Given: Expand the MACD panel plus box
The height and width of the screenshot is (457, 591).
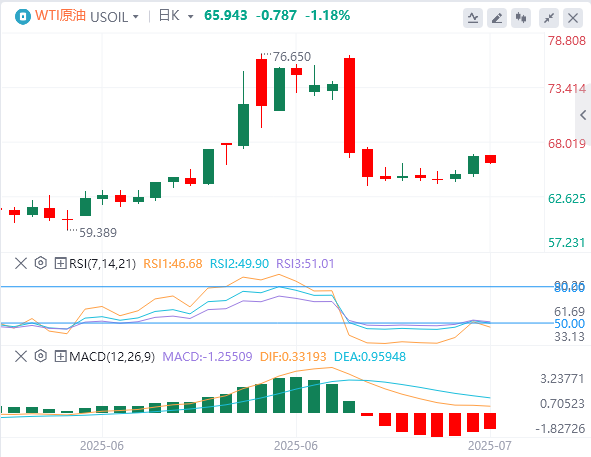Looking at the screenshot, I should coord(60,356).
